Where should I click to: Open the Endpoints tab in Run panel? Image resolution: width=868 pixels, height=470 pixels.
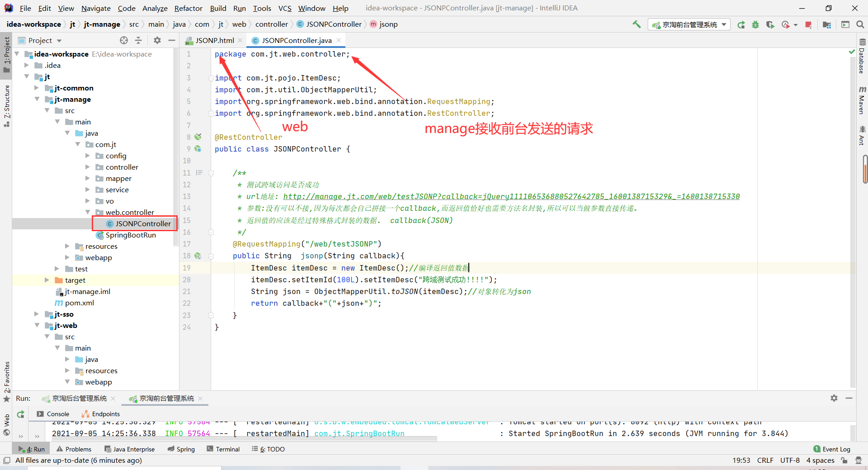(101, 414)
